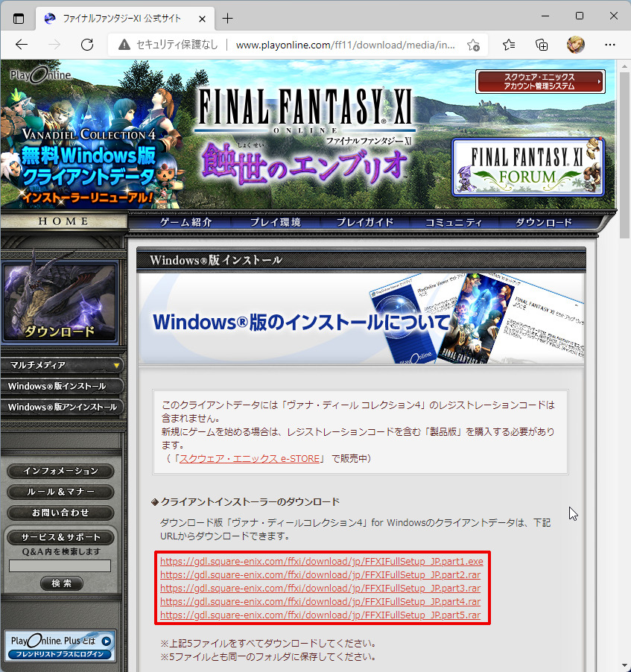Open PlayOnline Plus friend list login banner

point(60,647)
